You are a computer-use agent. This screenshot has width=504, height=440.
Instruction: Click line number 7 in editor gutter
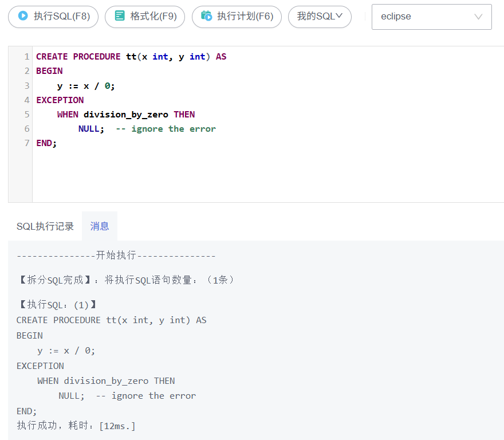27,143
